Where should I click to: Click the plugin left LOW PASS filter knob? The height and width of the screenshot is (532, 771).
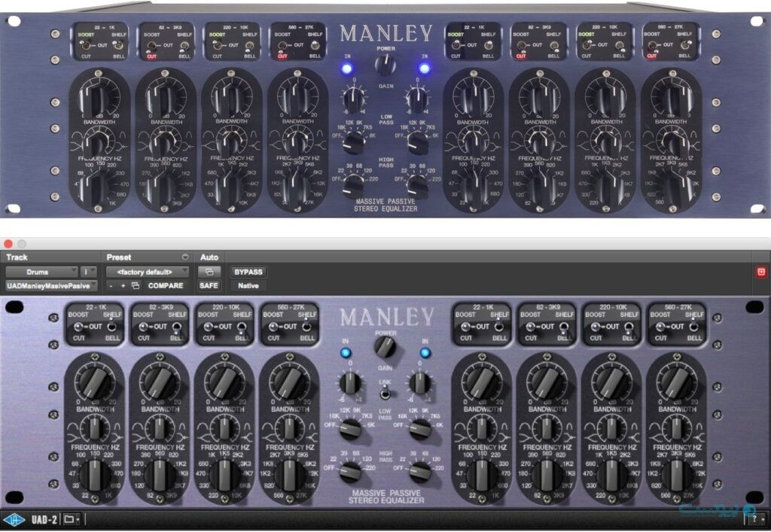click(x=350, y=429)
